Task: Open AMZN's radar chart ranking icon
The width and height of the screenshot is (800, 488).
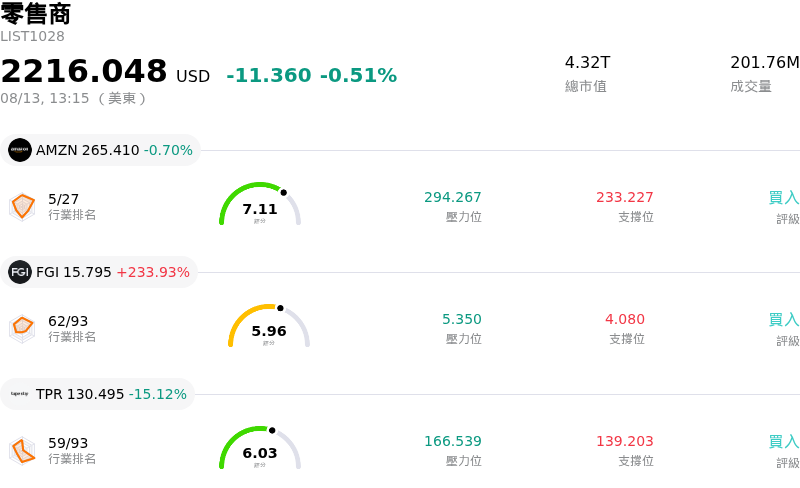Action: [x=22, y=207]
